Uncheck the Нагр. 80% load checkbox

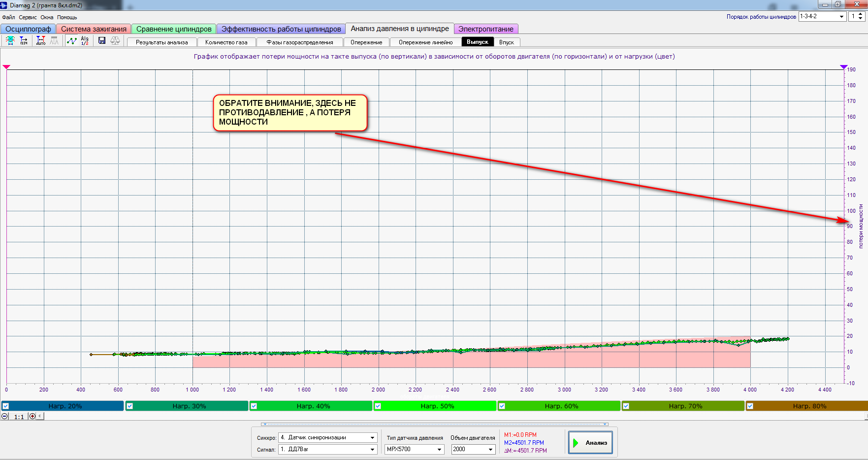click(x=750, y=406)
